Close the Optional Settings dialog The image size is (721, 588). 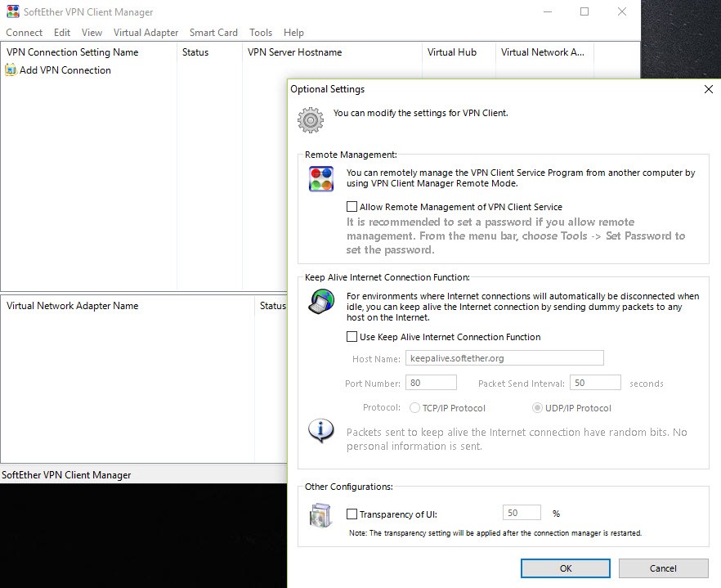[x=709, y=89]
